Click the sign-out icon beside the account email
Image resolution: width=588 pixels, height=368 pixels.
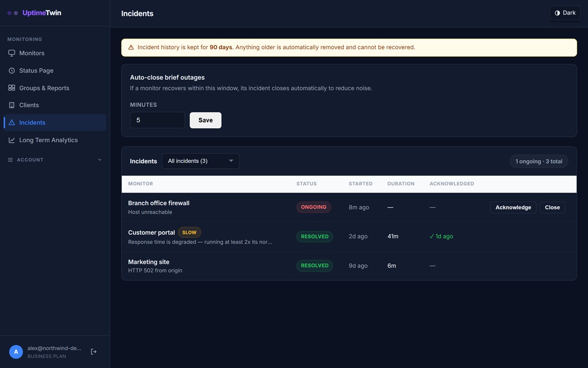coord(93,352)
